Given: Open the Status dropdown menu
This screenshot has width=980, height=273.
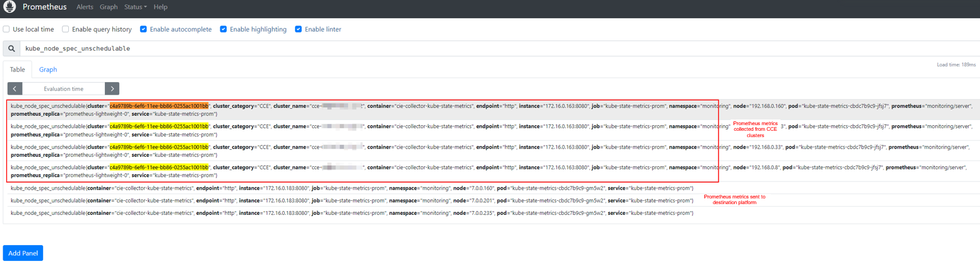Looking at the screenshot, I should (x=135, y=7).
